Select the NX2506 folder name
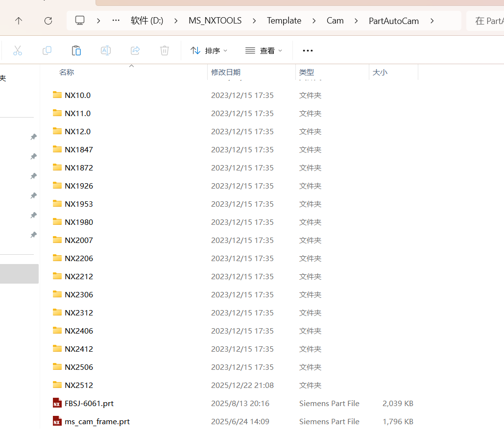 click(79, 367)
